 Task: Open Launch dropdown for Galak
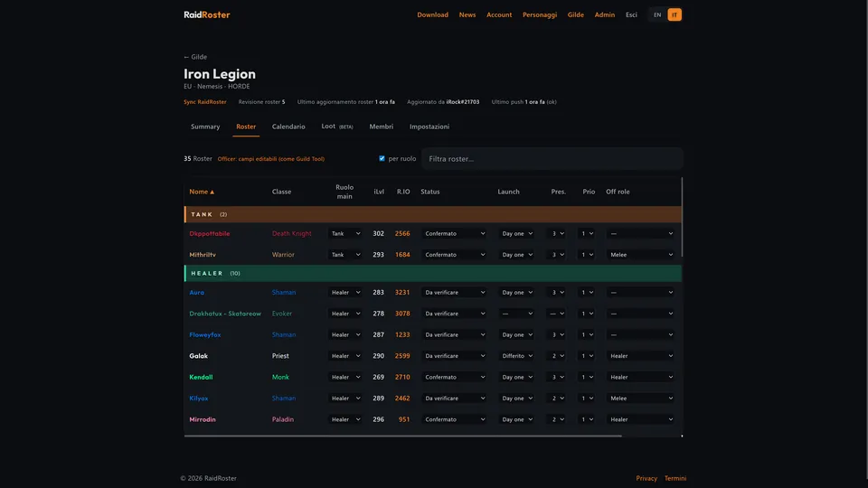click(x=516, y=356)
